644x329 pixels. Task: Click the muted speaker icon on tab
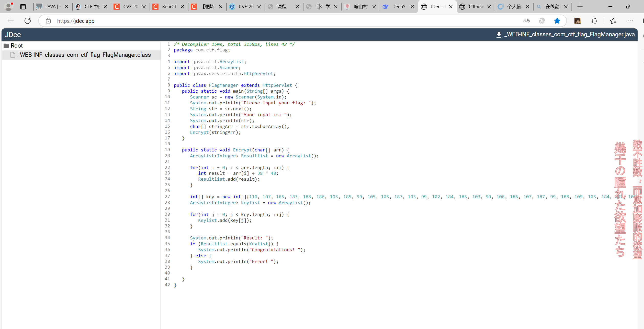pos(318,7)
